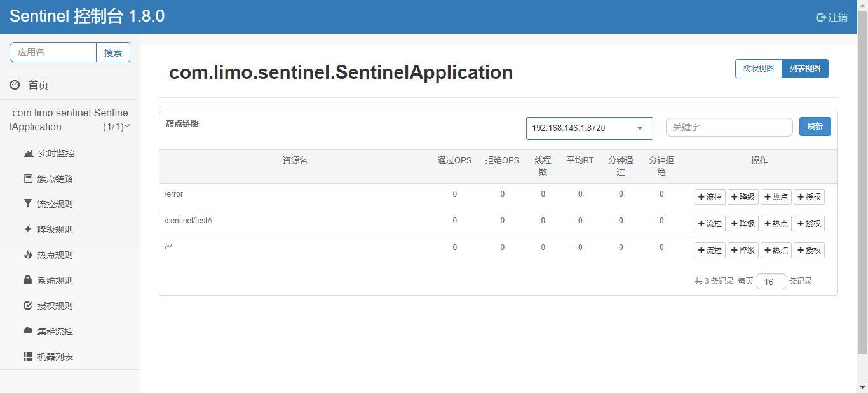Click the 应用名 search input field
The height and width of the screenshot is (393, 868).
coord(53,52)
